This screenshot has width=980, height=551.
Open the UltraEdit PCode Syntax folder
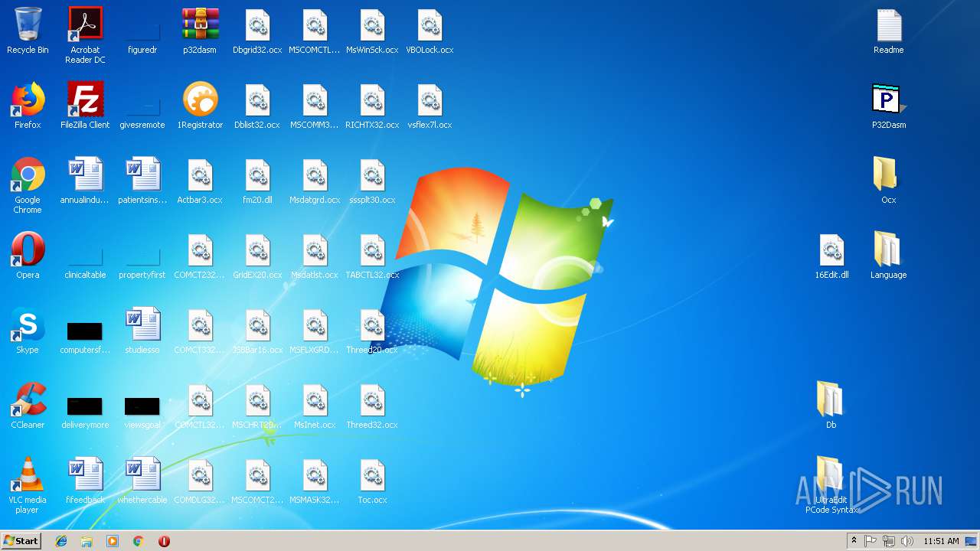831,475
